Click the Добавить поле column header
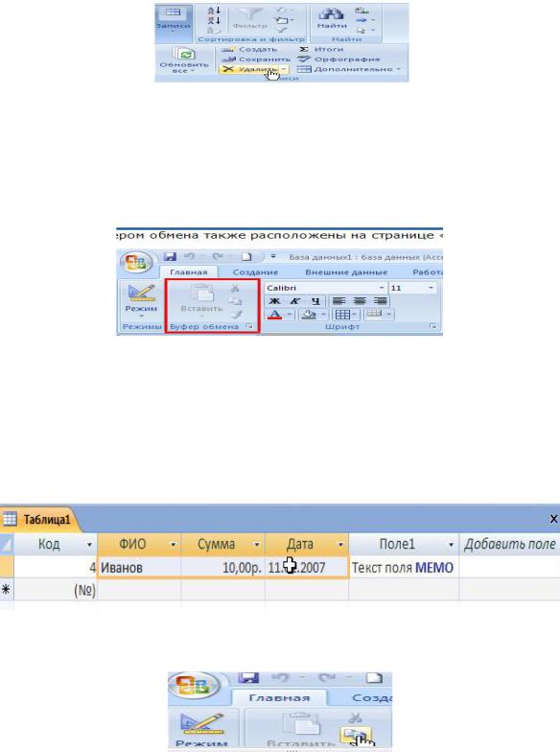This screenshot has width=560, height=752. [x=509, y=545]
